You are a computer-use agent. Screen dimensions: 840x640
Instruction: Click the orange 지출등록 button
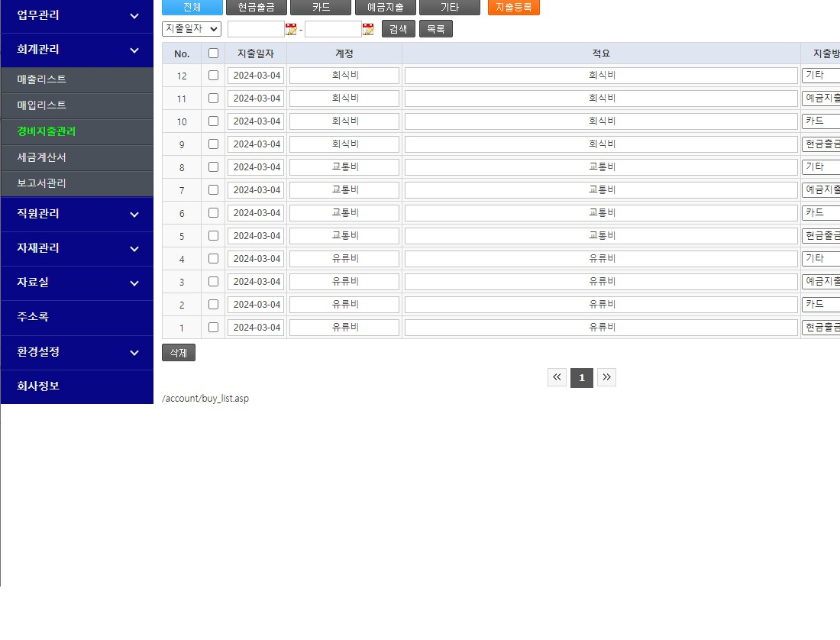(x=513, y=7)
